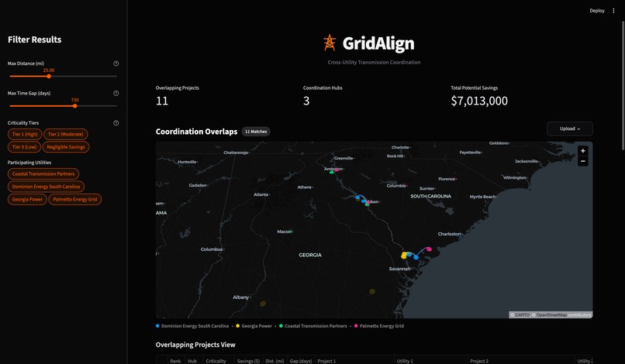Click the Coordination Hubs value 3

[306, 101]
